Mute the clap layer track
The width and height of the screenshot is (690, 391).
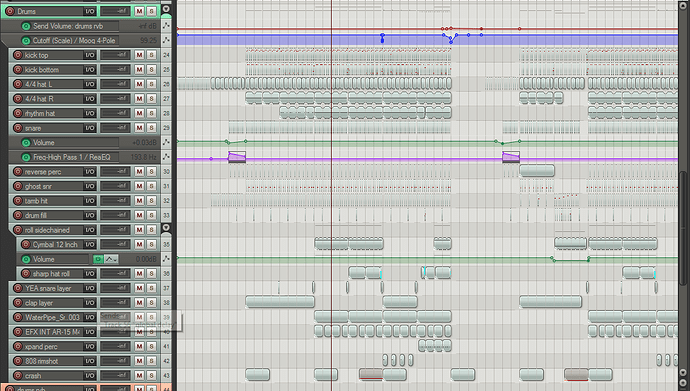pos(139,303)
